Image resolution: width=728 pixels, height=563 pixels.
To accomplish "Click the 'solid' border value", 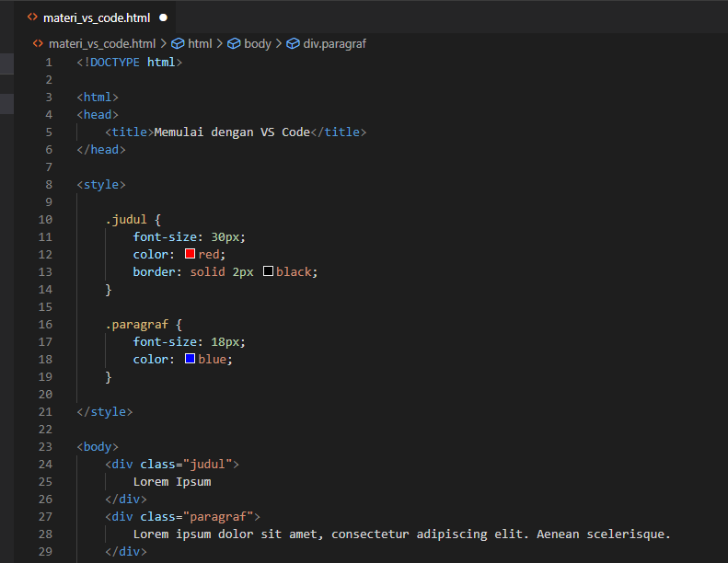I will coord(207,272).
